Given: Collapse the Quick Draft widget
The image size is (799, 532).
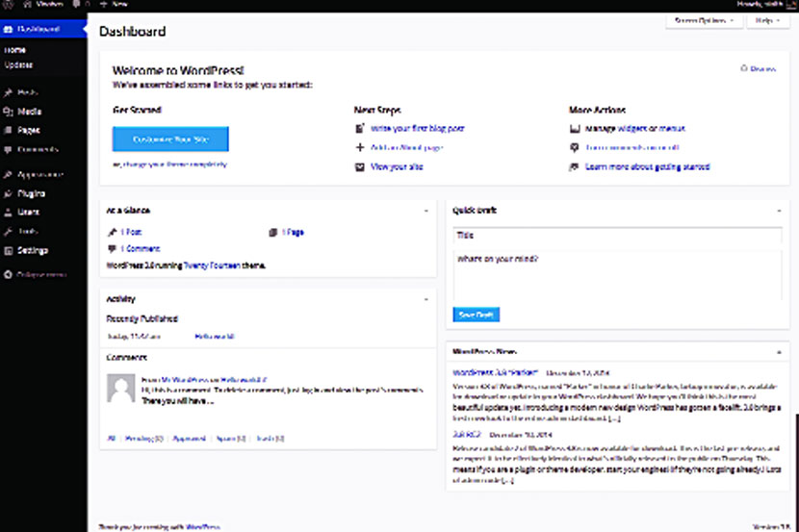Looking at the screenshot, I should [x=780, y=210].
